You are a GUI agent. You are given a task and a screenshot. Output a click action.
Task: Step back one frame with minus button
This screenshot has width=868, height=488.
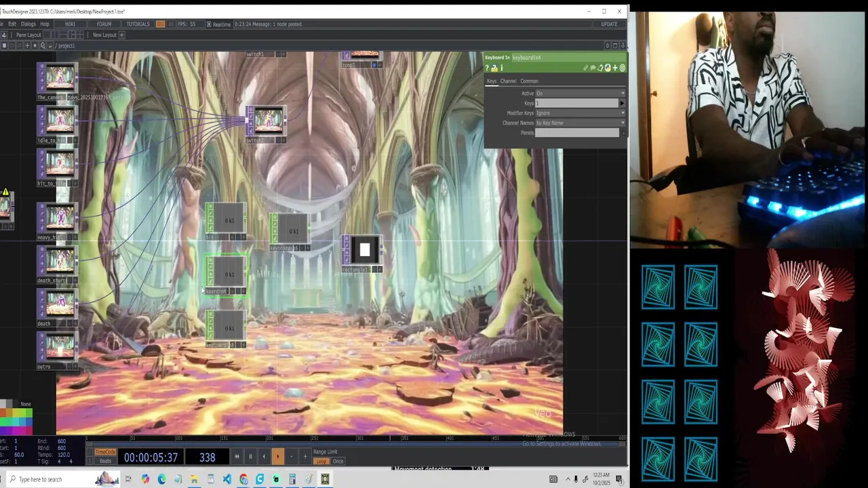[x=291, y=457]
